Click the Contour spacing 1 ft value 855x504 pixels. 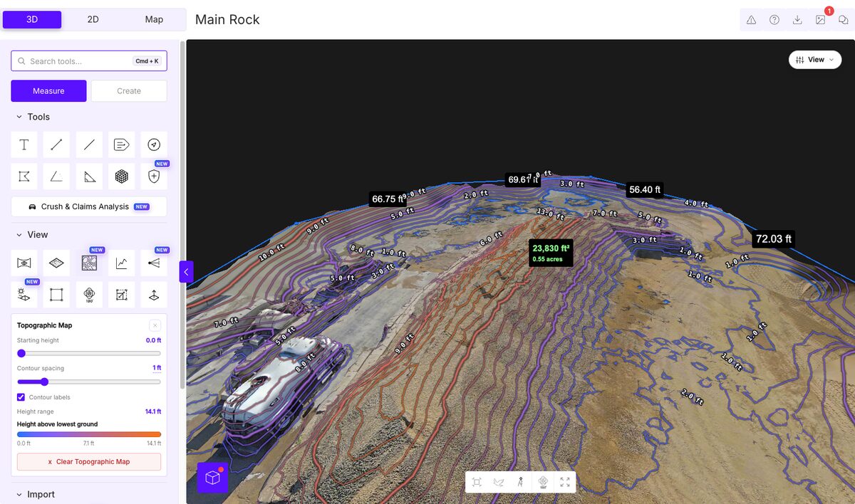157,368
